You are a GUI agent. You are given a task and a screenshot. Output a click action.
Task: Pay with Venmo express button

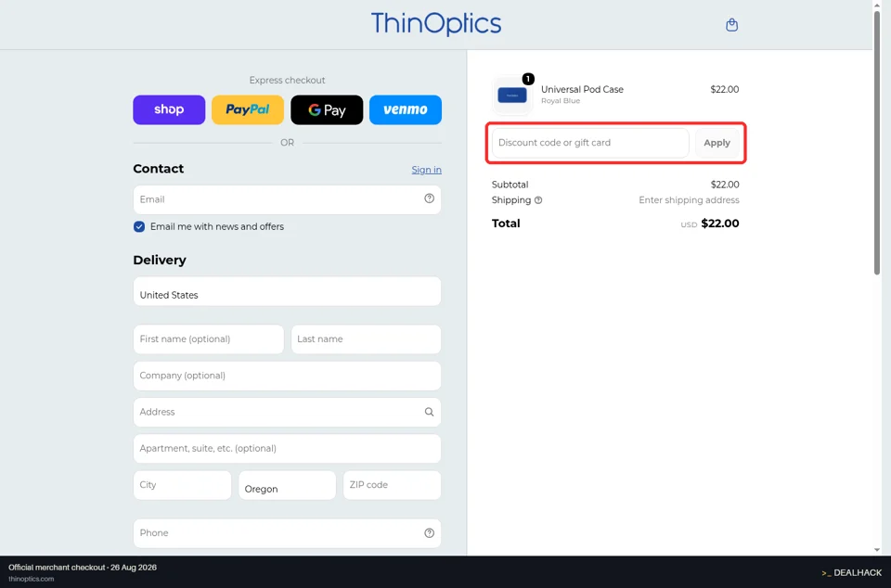(x=406, y=109)
